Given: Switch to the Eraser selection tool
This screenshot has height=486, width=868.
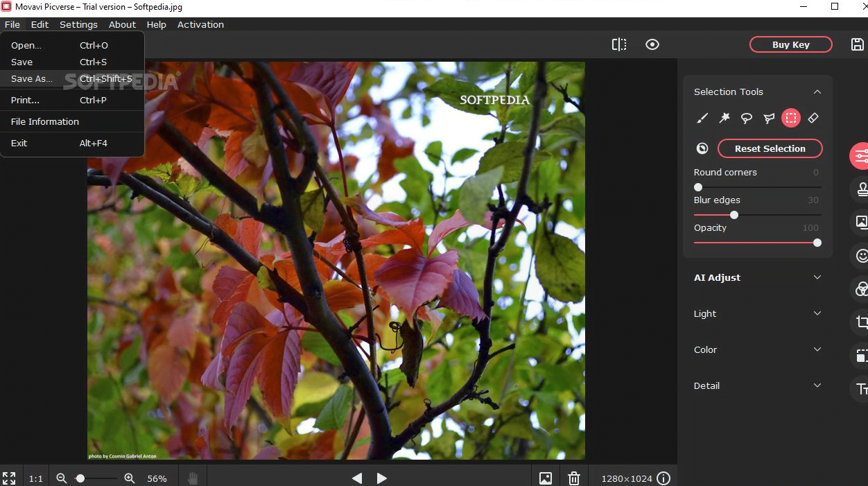Looking at the screenshot, I should (x=813, y=118).
